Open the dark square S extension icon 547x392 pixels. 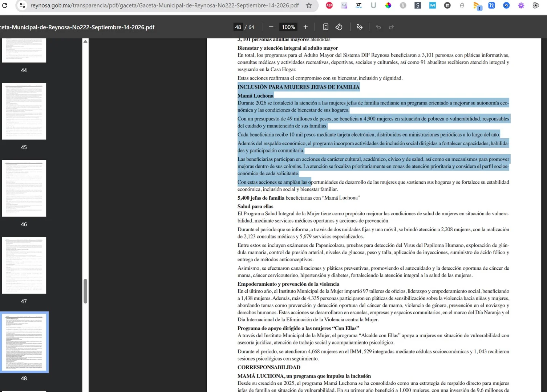coord(418,5)
